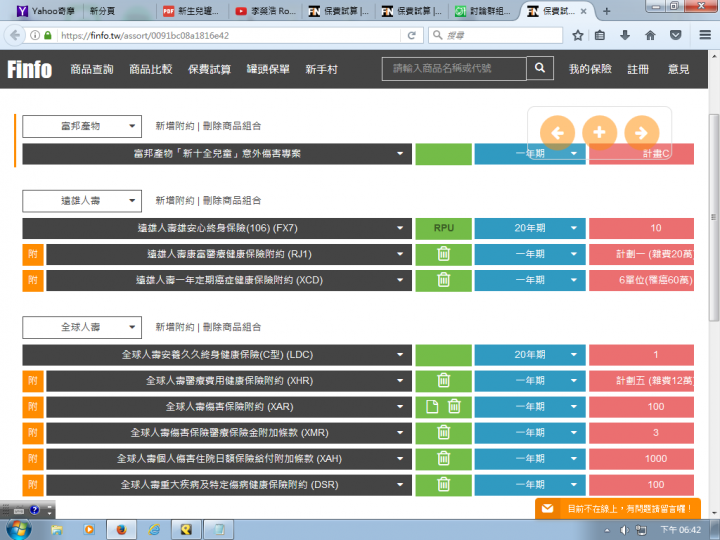The image size is (720, 540).
Task: Open the 遠雄人壽 company dropdown
Action: pyautogui.click(x=82, y=201)
